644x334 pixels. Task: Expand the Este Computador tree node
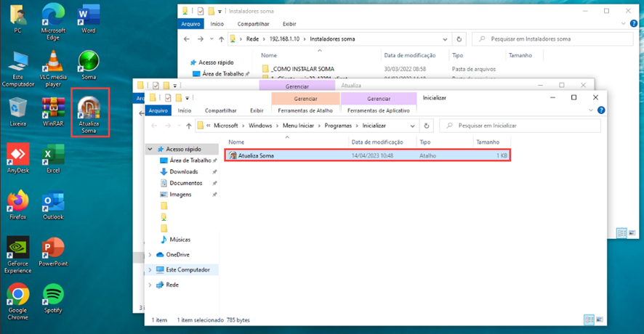(x=150, y=269)
